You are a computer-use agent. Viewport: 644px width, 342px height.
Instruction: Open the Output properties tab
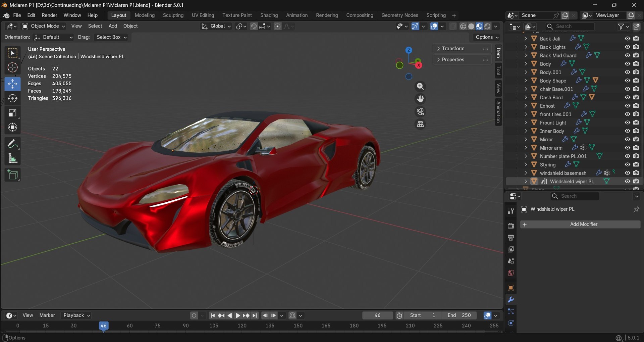coord(511,238)
